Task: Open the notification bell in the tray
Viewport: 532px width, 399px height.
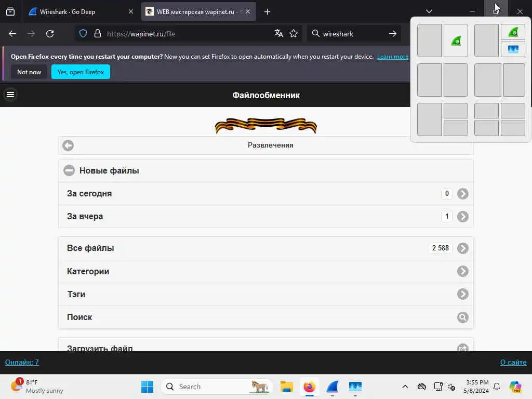Action: [497, 387]
